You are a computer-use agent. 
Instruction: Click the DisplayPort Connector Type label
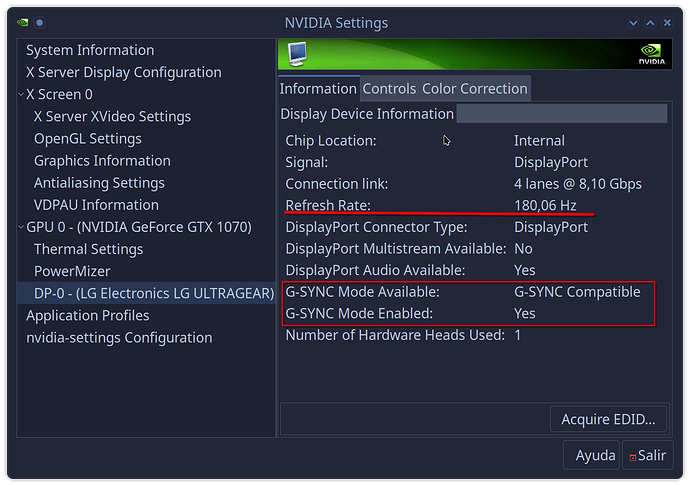pos(376,227)
